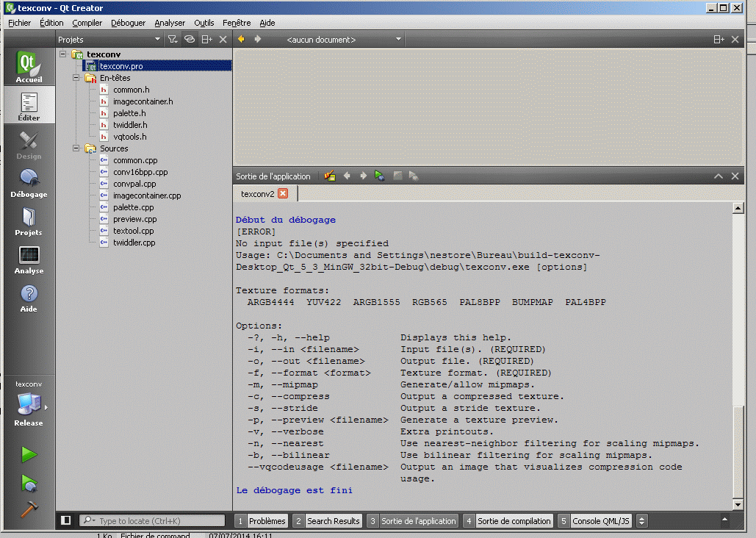The width and height of the screenshot is (756, 538).
Task: Click the stop button in output toolbar
Action: click(x=397, y=176)
